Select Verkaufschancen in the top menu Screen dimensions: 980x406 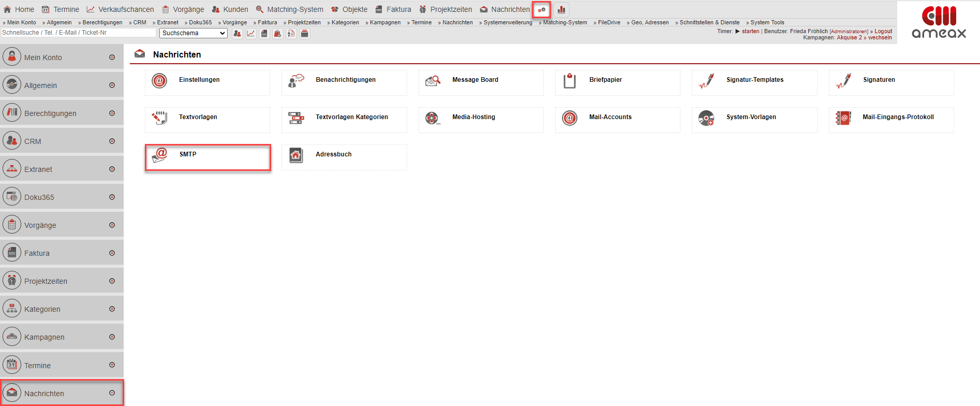(121, 9)
